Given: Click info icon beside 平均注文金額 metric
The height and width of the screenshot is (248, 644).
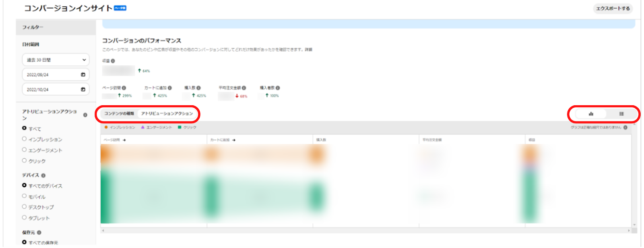Looking at the screenshot, I should click(244, 88).
